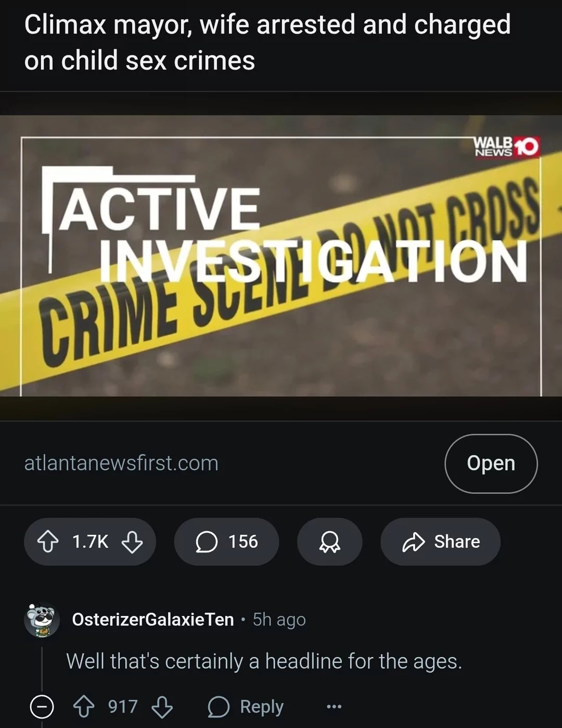Tap the WALB News 10 logo
Screen dimensions: 562x728
tap(506, 147)
